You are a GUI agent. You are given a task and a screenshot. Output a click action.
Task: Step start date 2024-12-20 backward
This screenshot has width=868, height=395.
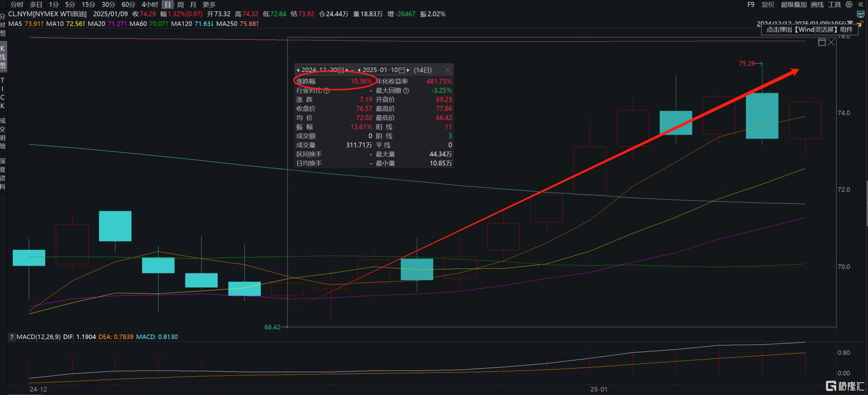click(x=298, y=70)
